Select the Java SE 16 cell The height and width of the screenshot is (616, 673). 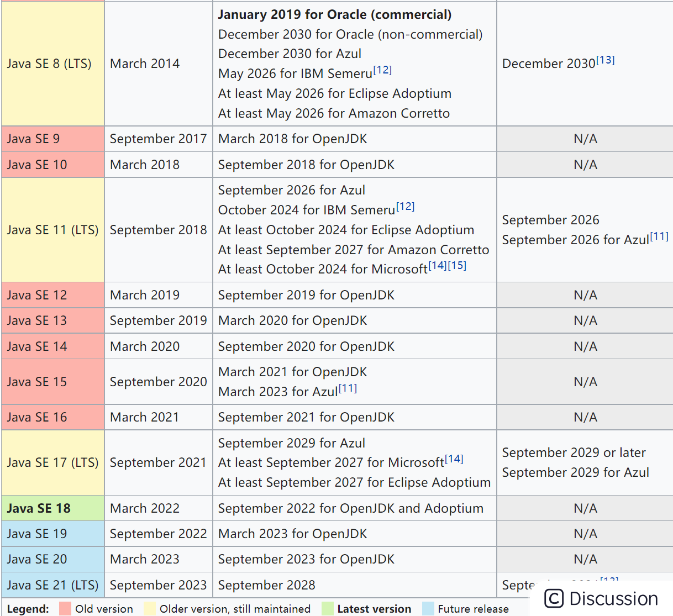[53, 417]
